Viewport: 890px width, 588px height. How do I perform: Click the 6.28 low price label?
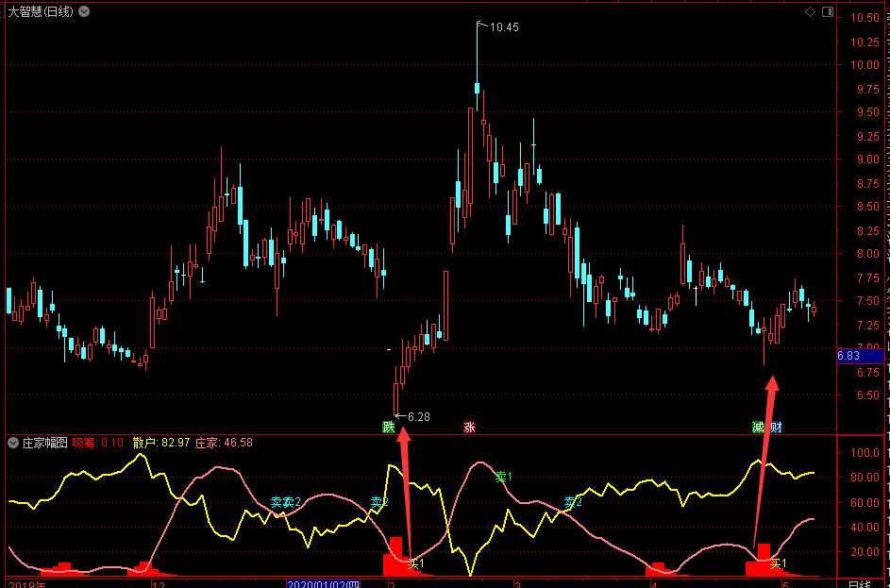pyautogui.click(x=419, y=417)
